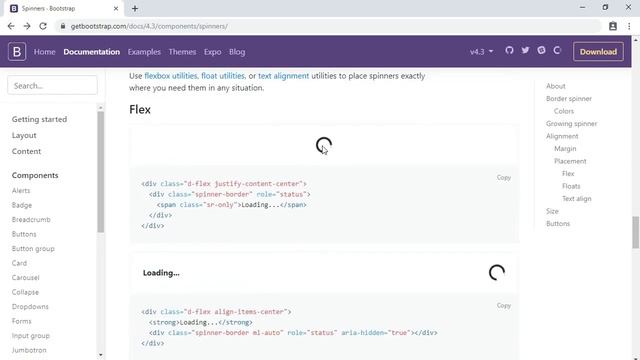Copy the align-items-center code snippet
This screenshot has height=360, width=640.
point(504,305)
